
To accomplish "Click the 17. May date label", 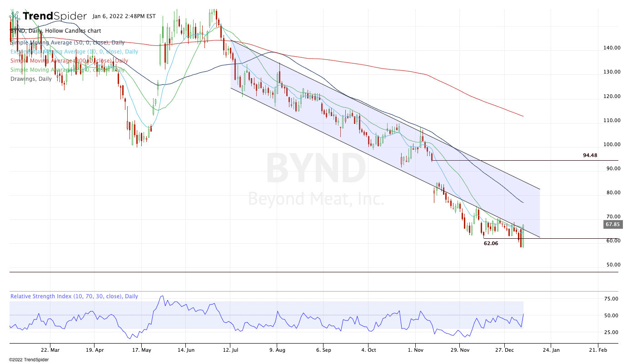I will [141, 350].
